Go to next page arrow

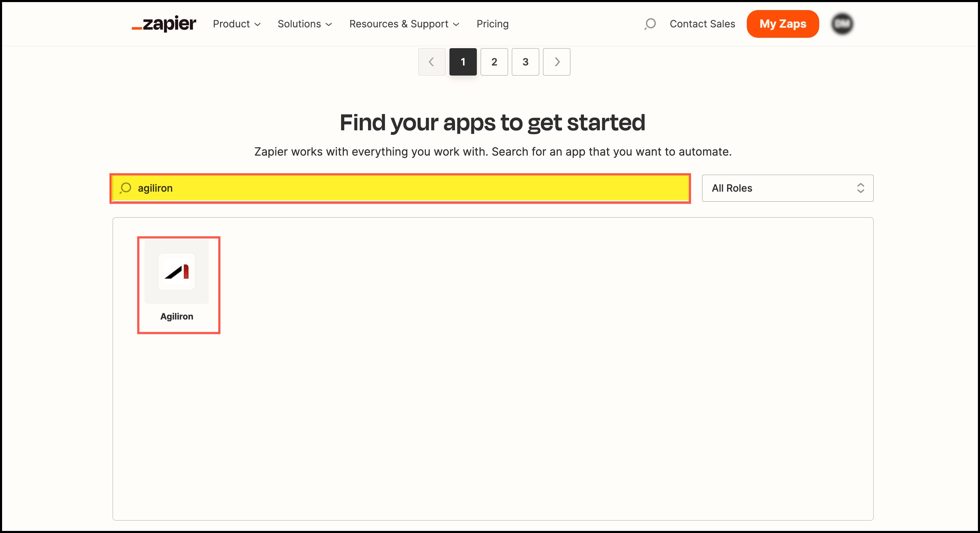556,62
